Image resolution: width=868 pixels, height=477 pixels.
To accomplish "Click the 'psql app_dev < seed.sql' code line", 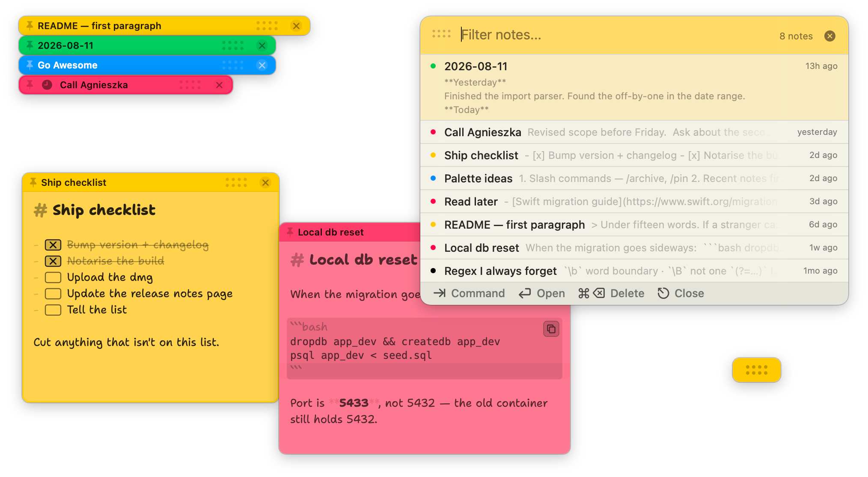I will (x=361, y=355).
